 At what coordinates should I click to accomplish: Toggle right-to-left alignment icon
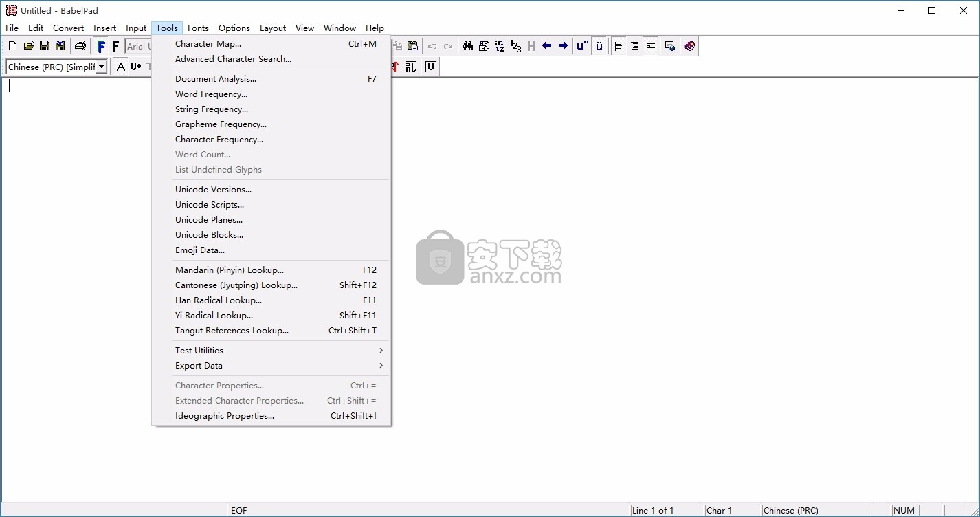pyautogui.click(x=634, y=46)
